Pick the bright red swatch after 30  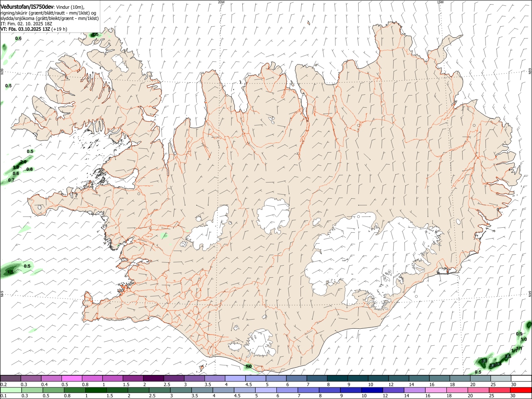(521, 390)
